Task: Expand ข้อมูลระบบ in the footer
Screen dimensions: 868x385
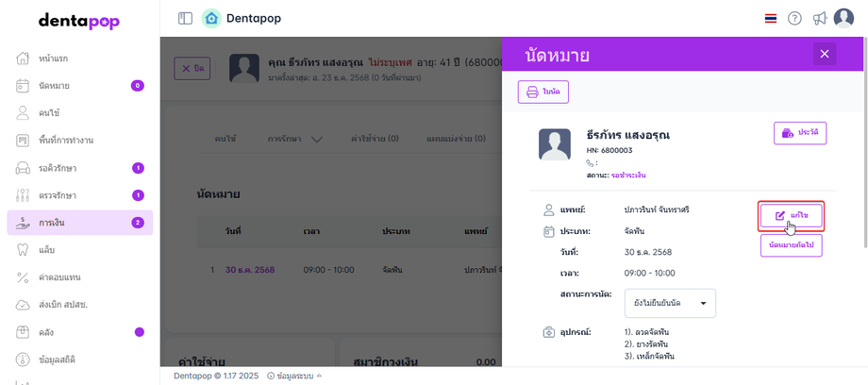Action: (x=294, y=377)
